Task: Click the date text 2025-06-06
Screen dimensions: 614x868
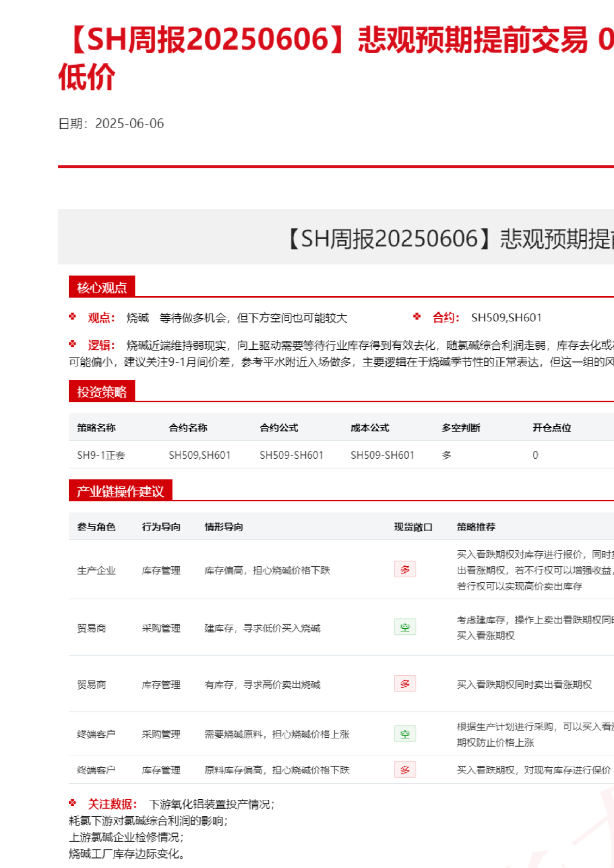Action: pos(129,123)
